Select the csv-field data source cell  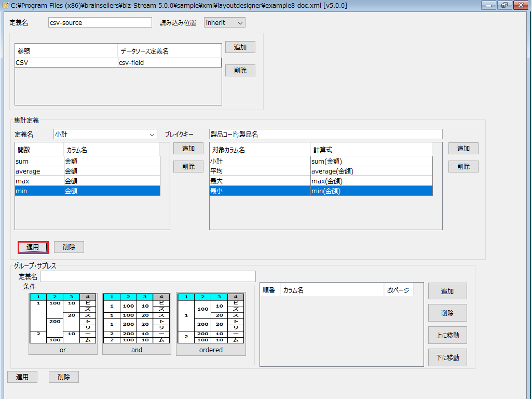point(170,62)
